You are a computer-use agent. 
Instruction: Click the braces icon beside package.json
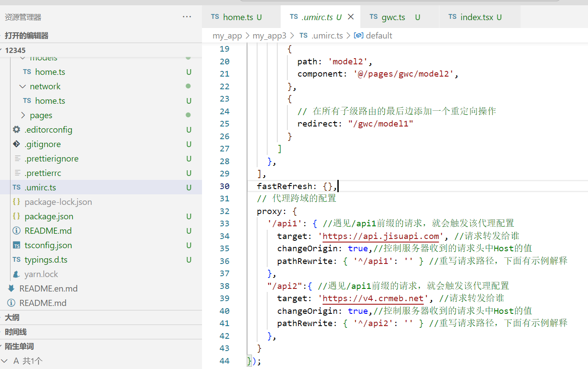pyautogui.click(x=17, y=216)
